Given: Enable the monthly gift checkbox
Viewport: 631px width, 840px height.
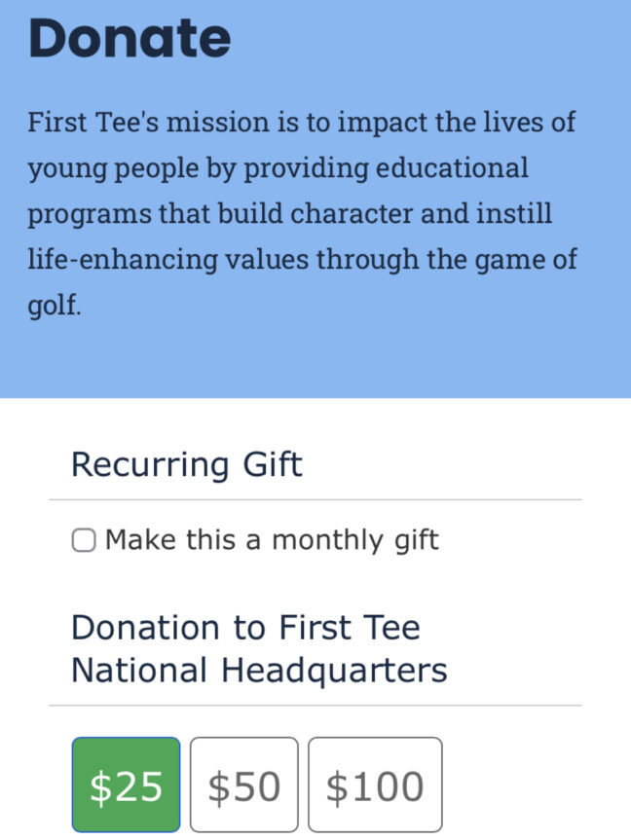Looking at the screenshot, I should click(84, 540).
